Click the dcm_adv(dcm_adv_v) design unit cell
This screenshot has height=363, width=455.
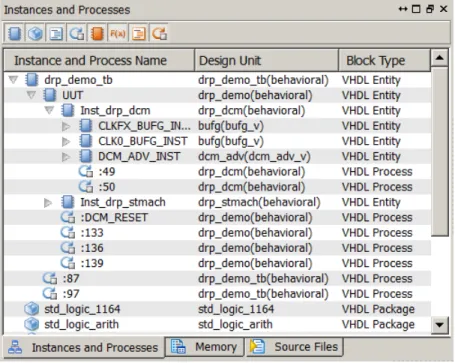tap(254, 156)
